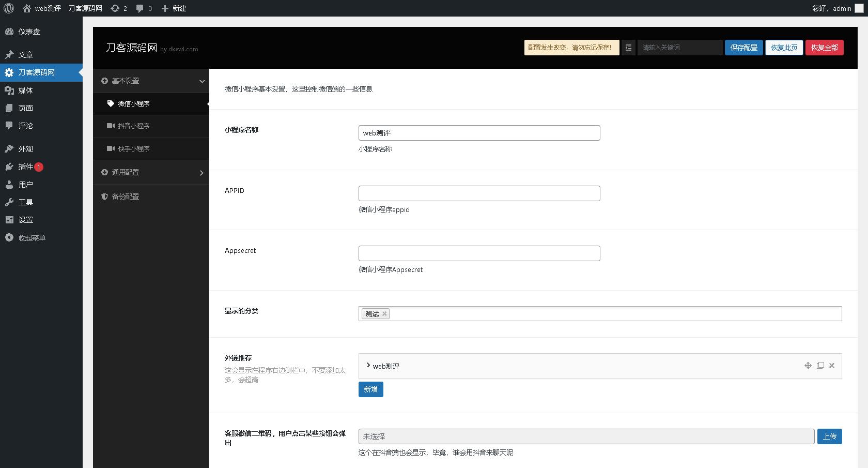Open the updates icon showing 2 pending
The image size is (868, 468).
[x=118, y=8]
